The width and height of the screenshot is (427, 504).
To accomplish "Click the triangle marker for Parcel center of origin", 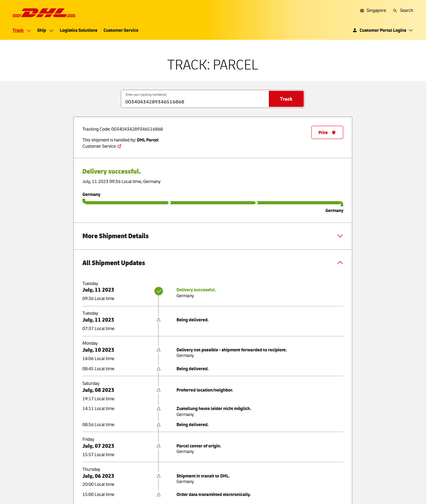I will tap(159, 446).
